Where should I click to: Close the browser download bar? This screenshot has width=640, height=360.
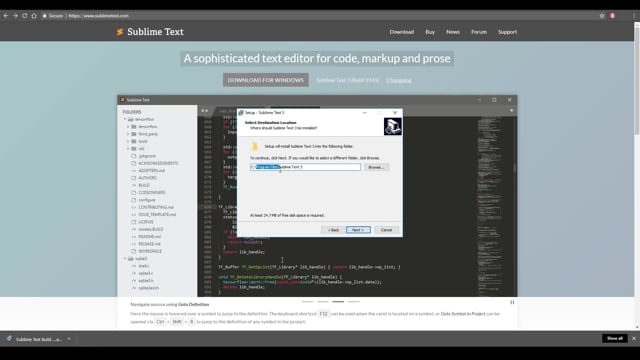pyautogui.click(x=633, y=338)
